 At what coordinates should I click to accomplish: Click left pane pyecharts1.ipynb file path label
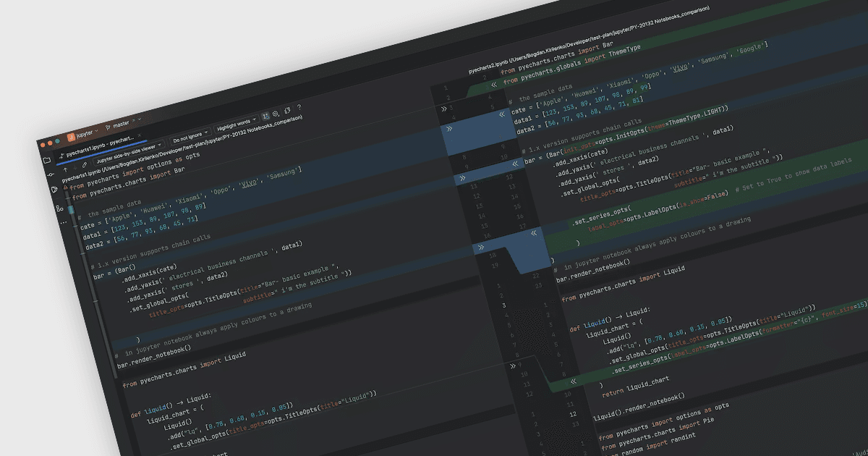point(182,148)
